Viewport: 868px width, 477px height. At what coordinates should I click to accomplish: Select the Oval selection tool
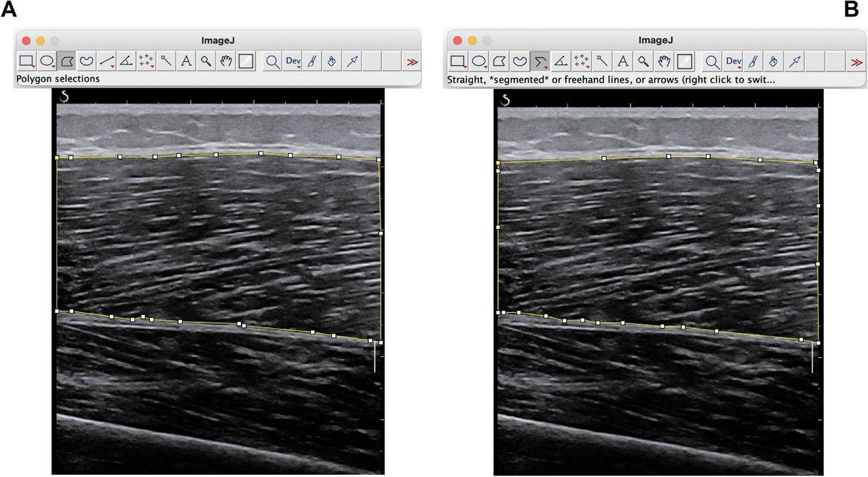point(46,61)
